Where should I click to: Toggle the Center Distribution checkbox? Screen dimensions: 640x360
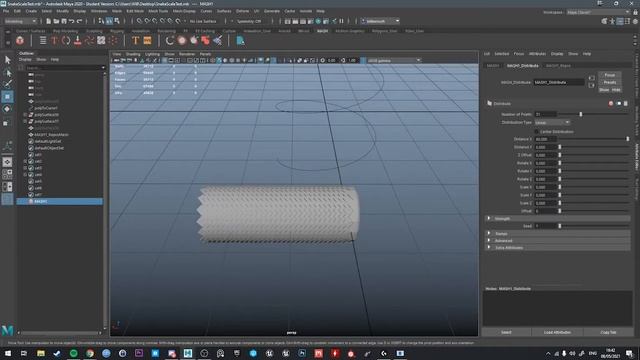(537, 132)
